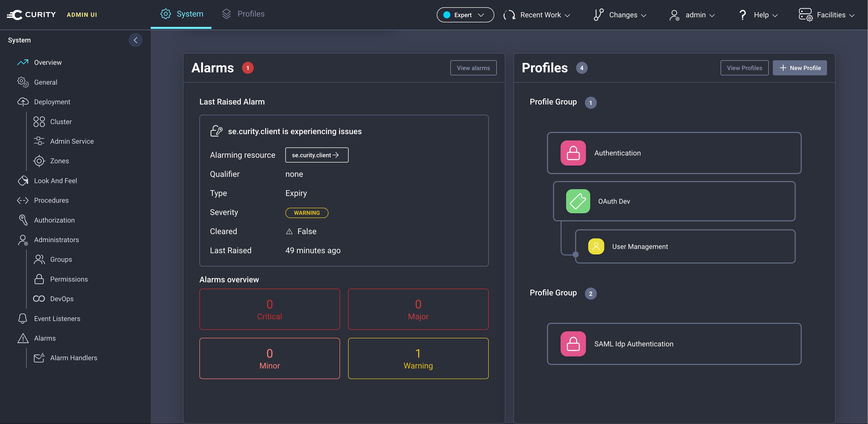The height and width of the screenshot is (424, 868).
Task: Click the Alarms triangle icon in sidebar
Action: click(23, 338)
